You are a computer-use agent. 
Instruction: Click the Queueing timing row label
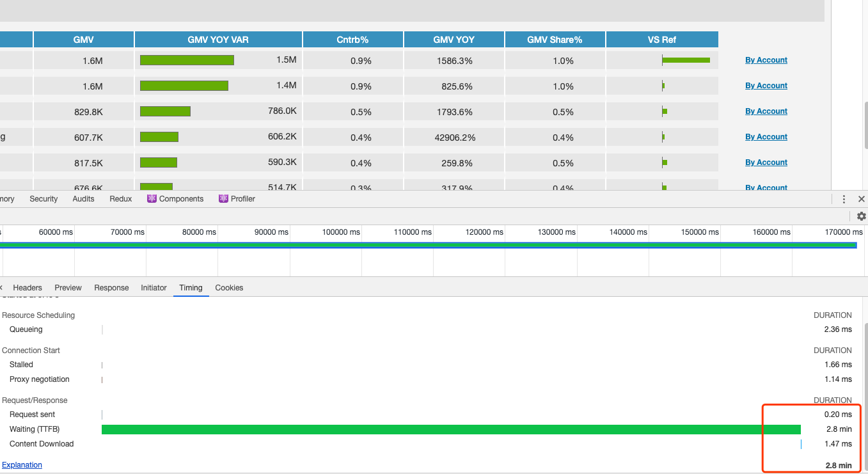[26, 329]
